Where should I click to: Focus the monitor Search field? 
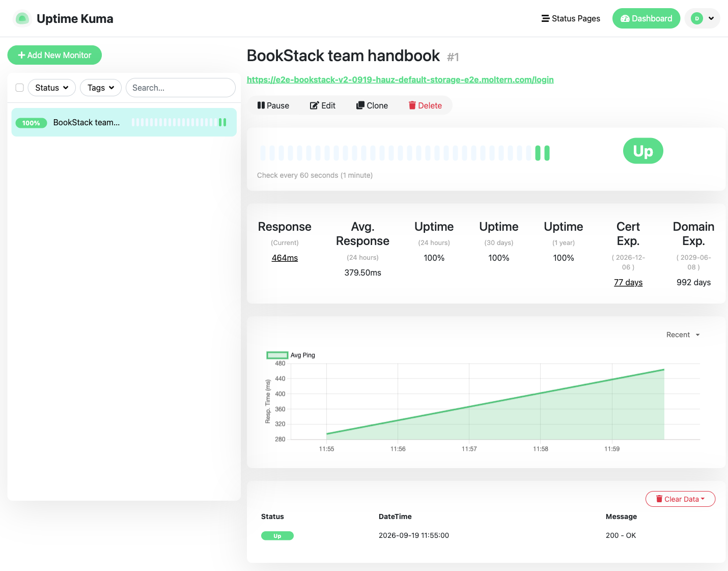tap(181, 88)
